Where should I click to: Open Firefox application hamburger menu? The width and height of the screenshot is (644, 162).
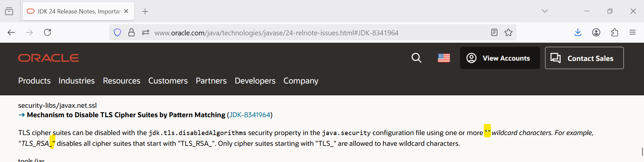click(633, 32)
